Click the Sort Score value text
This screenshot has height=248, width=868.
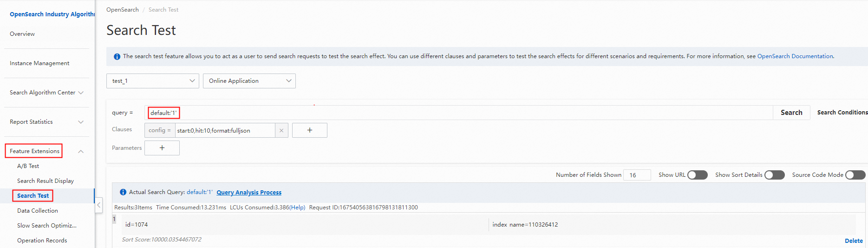tap(162, 240)
